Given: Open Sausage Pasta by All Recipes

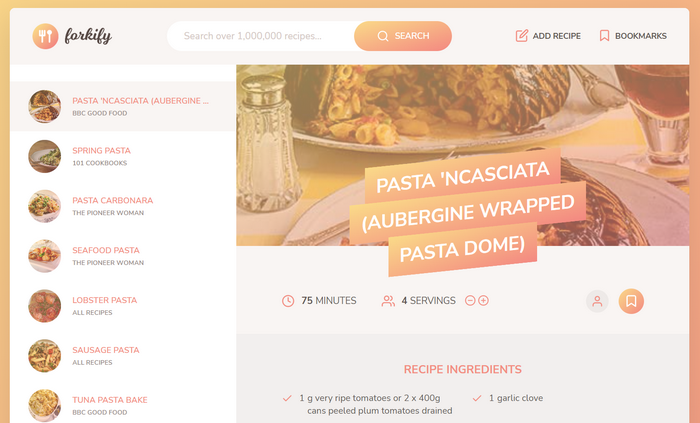Looking at the screenshot, I should coord(123,356).
